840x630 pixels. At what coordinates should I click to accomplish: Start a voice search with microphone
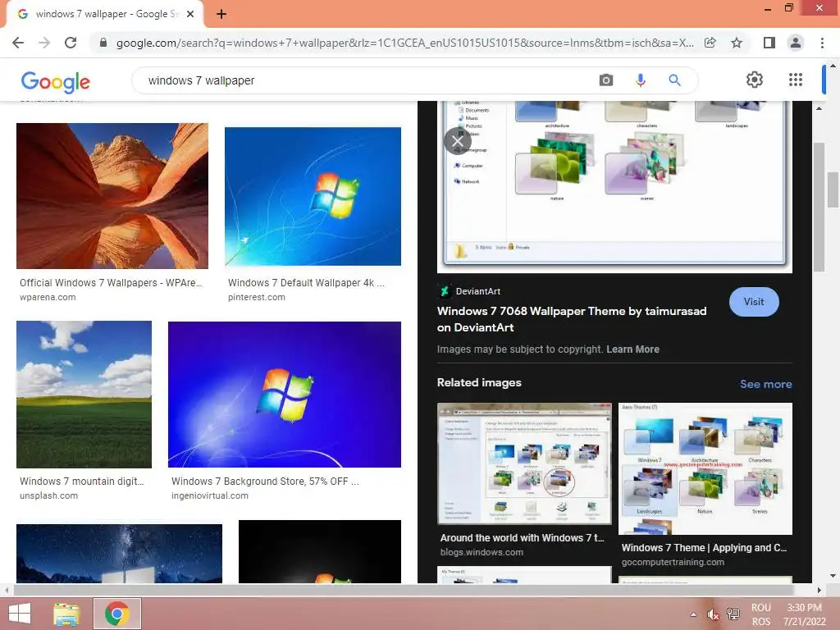click(640, 80)
